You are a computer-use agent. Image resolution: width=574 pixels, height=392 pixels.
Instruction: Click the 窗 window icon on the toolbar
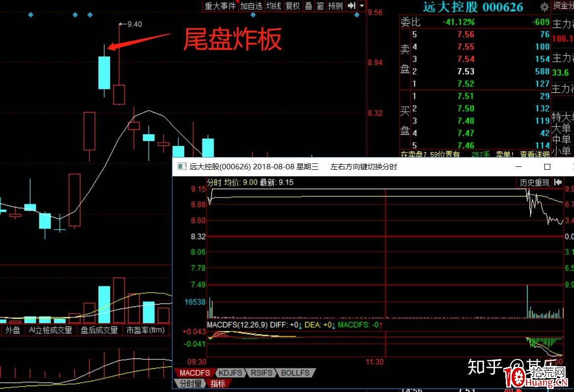coord(322,6)
